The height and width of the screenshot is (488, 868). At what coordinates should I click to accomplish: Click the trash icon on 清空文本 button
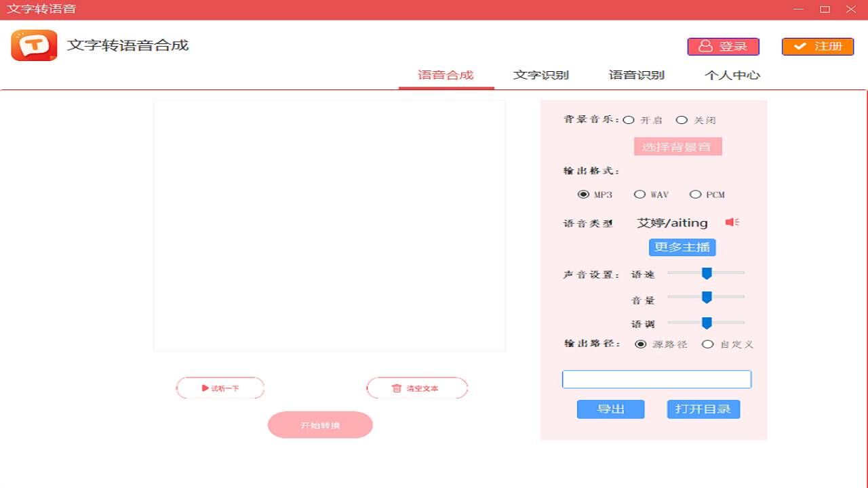[x=397, y=388]
